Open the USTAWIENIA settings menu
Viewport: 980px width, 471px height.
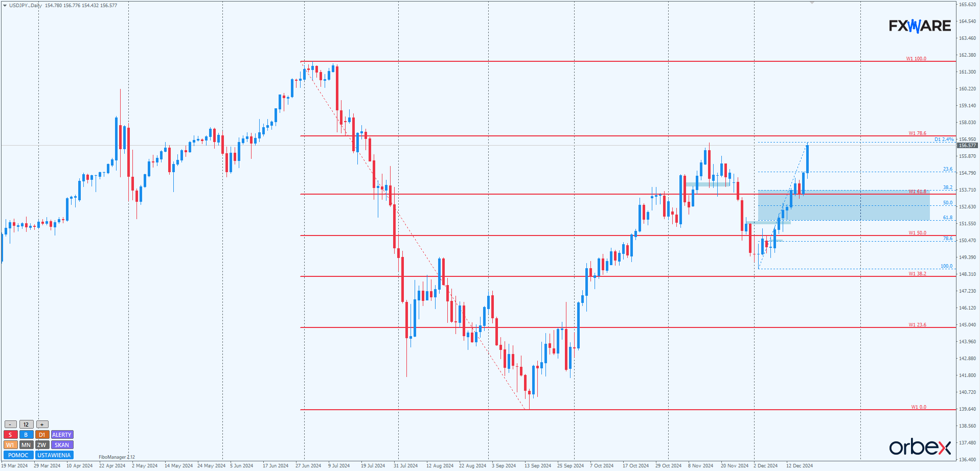(x=54, y=455)
